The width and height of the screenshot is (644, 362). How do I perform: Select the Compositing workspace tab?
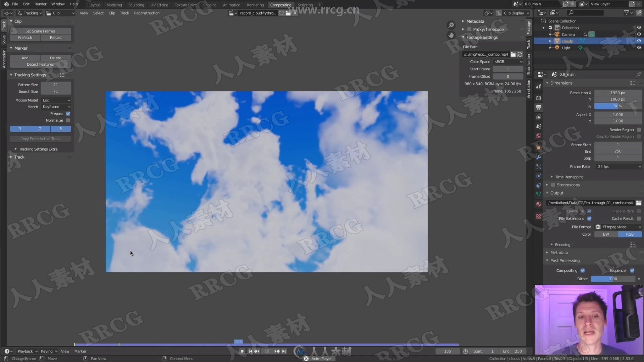tap(280, 4)
